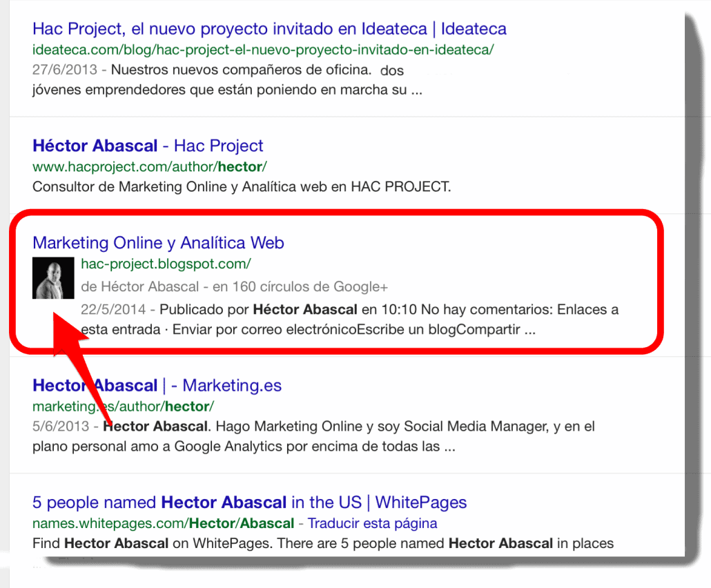Click 'en 160 círculos de Google+' text
This screenshot has width=711, height=588.
(x=300, y=286)
